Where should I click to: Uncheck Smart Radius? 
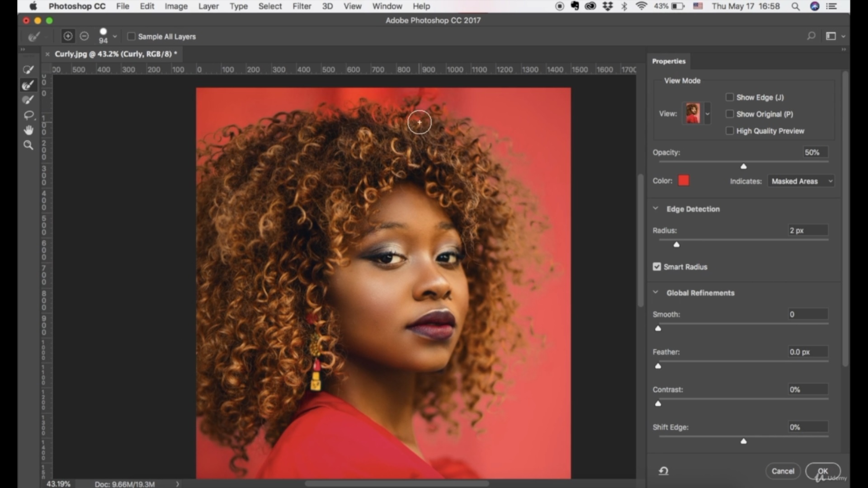click(657, 267)
